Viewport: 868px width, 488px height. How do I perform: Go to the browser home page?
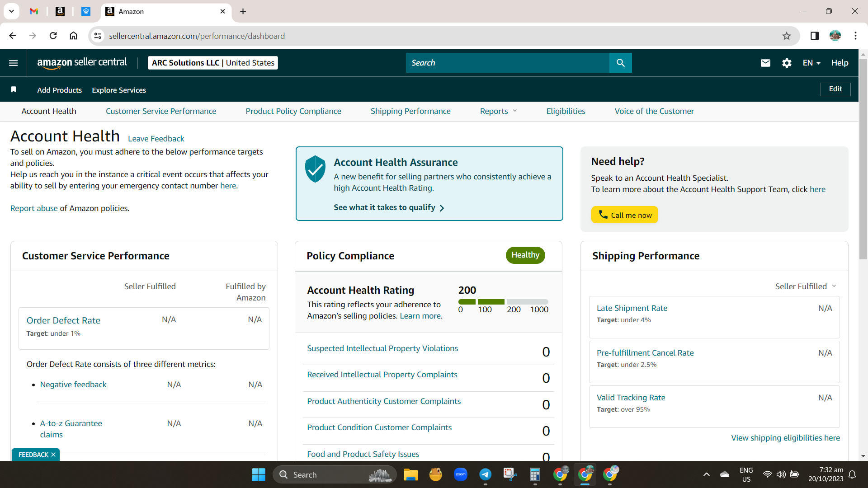point(73,36)
